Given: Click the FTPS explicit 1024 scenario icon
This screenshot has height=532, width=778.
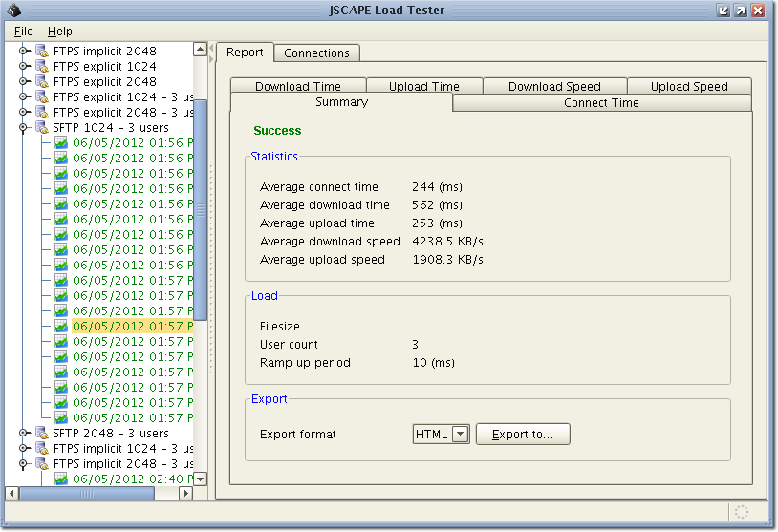Looking at the screenshot, I should 42,67.
